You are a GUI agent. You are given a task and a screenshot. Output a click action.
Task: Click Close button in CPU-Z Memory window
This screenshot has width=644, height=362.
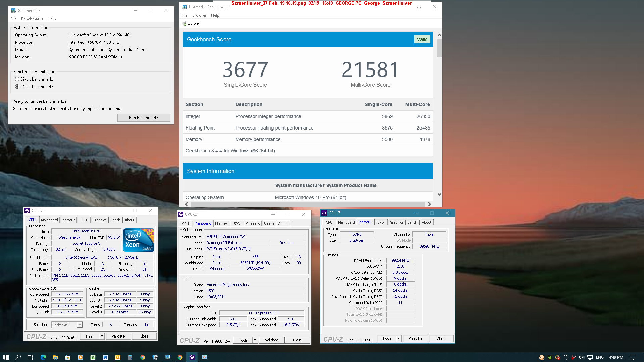441,339
